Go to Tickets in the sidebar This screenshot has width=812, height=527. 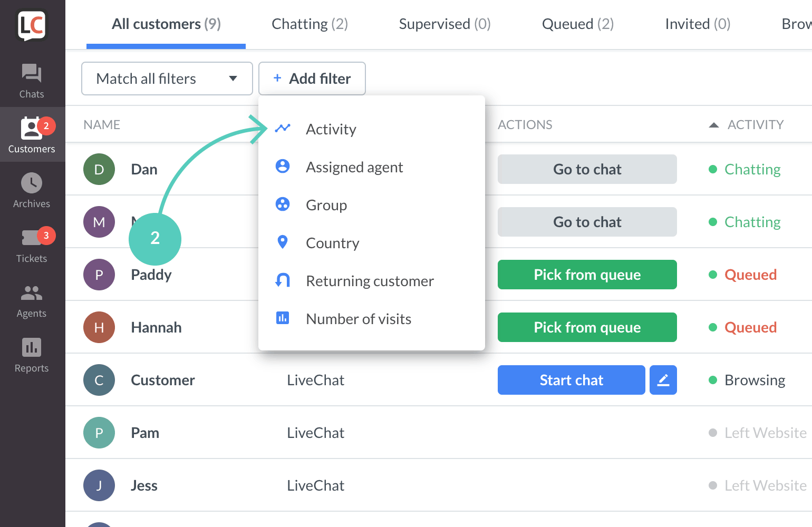(32, 246)
